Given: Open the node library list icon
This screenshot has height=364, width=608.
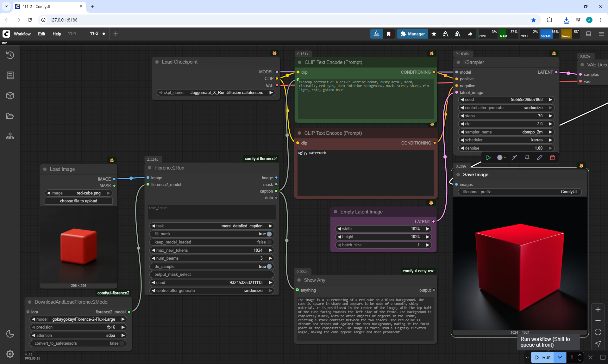Looking at the screenshot, I should [x=10, y=75].
